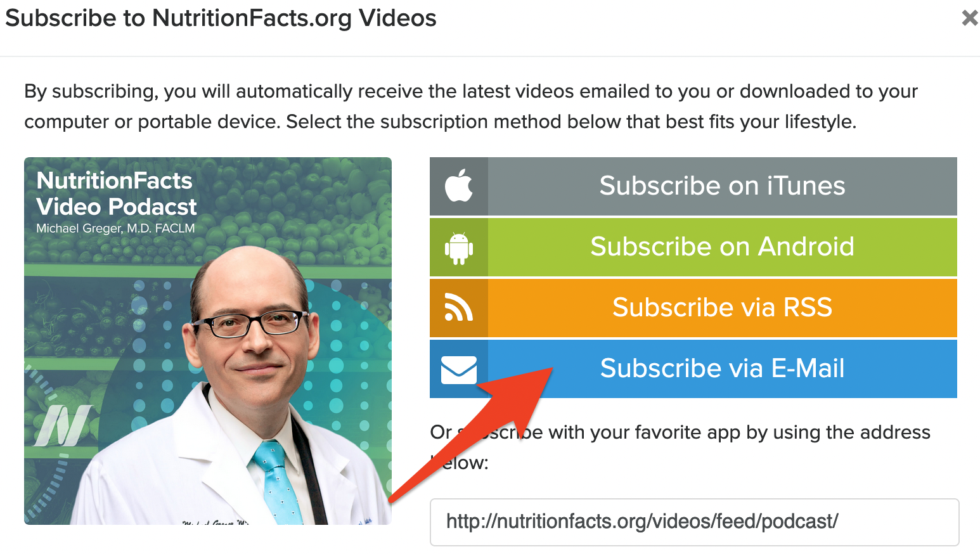
Task: Focus the podcast feed URL field
Action: 695,522
